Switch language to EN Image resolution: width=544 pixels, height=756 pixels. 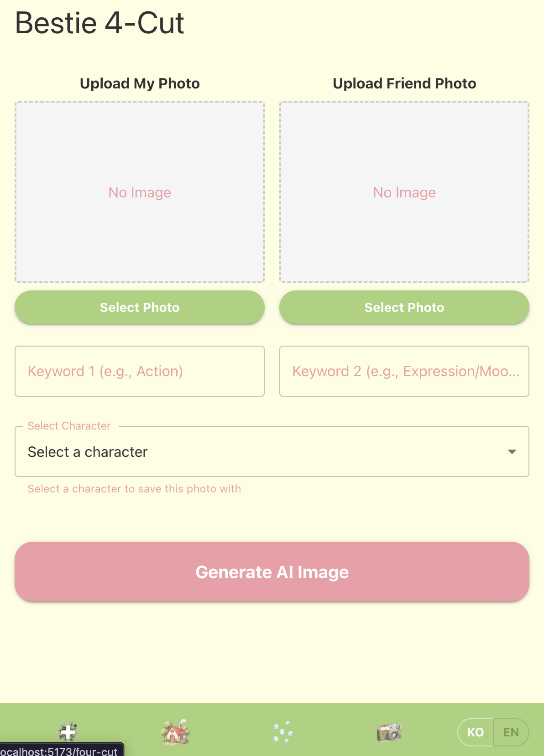[x=511, y=732]
